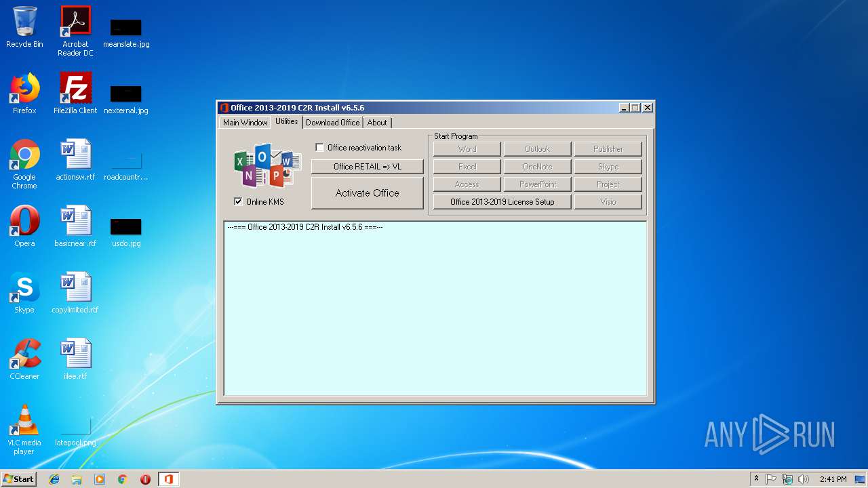The height and width of the screenshot is (488, 868).
Task: Open Google Chrome desktop shortcut
Action: (24, 164)
